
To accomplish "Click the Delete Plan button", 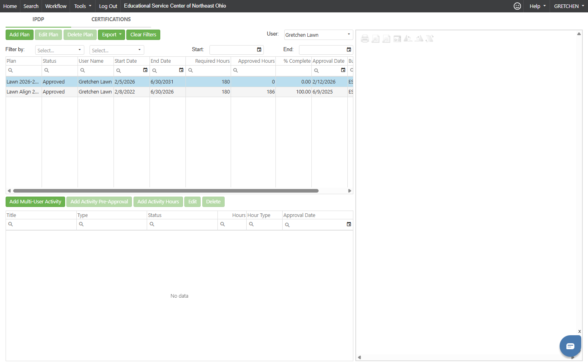I will tap(80, 35).
